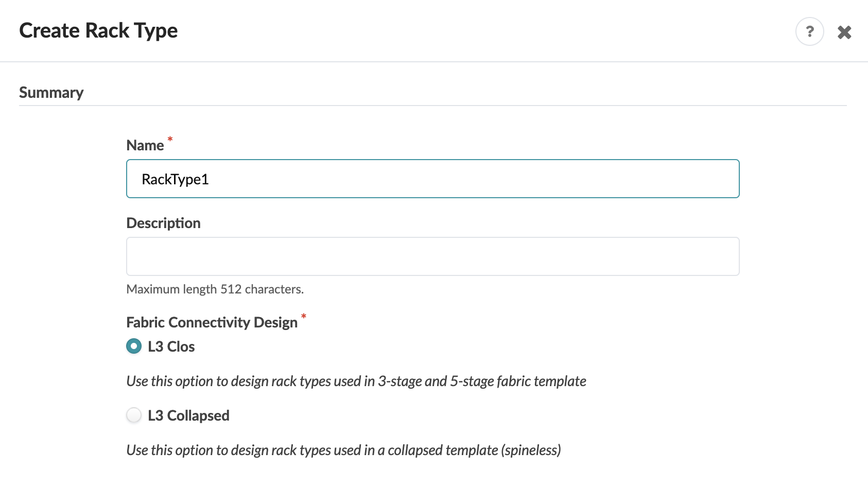The image size is (868, 486).
Task: Click the red asterisk beside Name
Action: click(170, 140)
